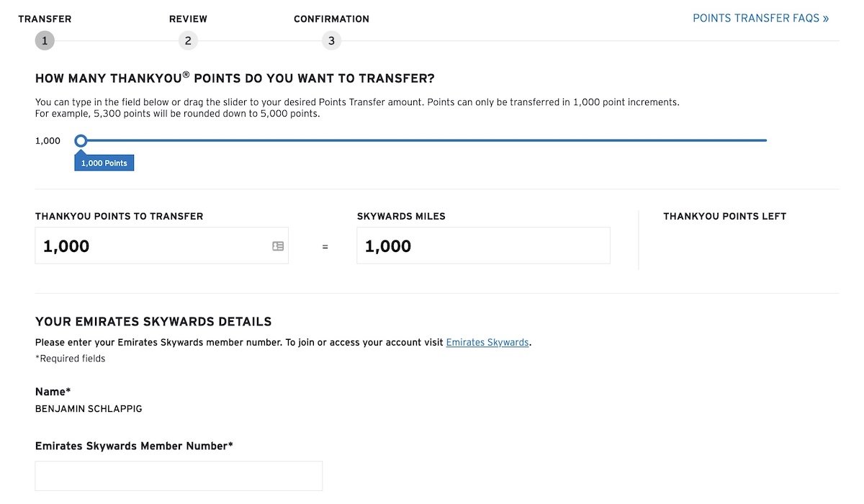Click the step 1 Transfer circle
864x504 pixels.
pyautogui.click(x=45, y=41)
